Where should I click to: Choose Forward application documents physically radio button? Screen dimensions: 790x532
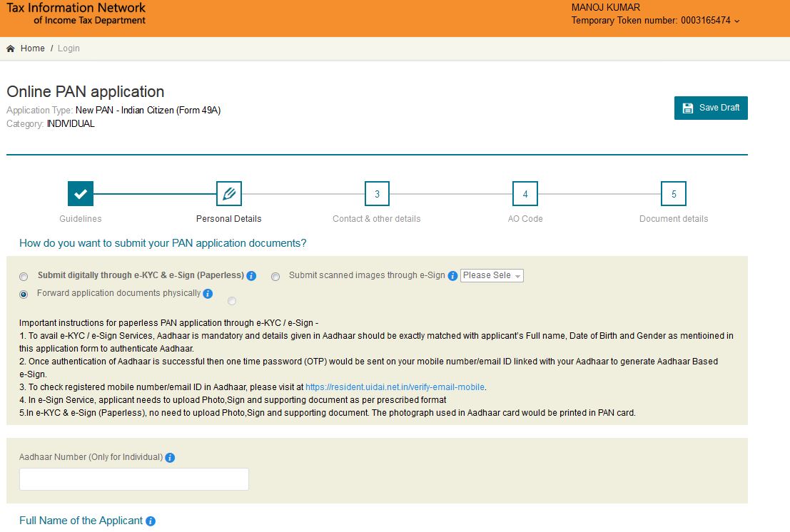(x=24, y=295)
